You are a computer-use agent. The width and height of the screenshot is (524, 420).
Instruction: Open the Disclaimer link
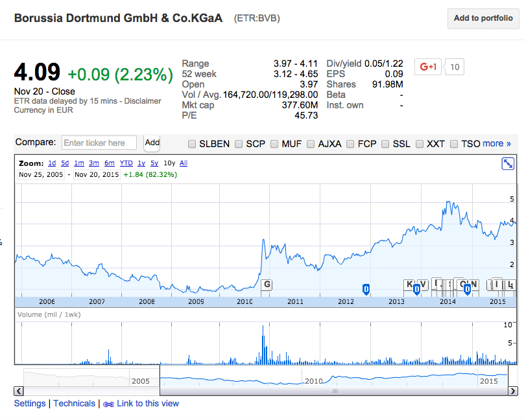pos(143,101)
